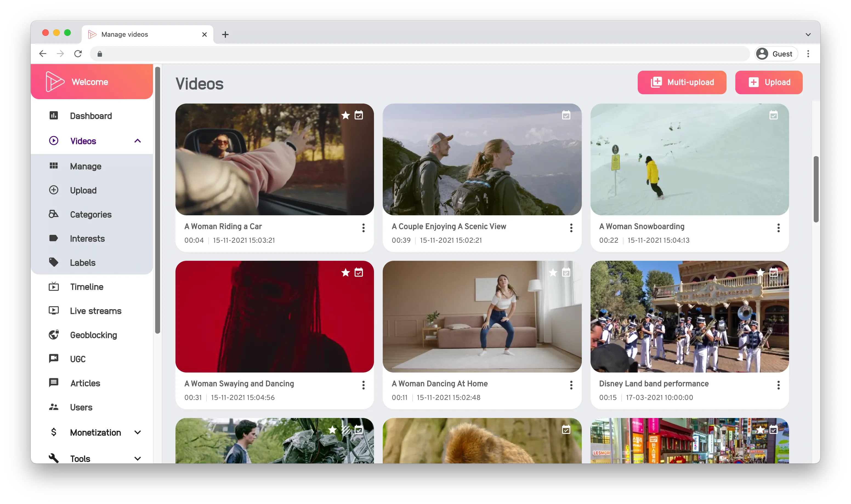Click the address bar lock icon

click(x=100, y=54)
